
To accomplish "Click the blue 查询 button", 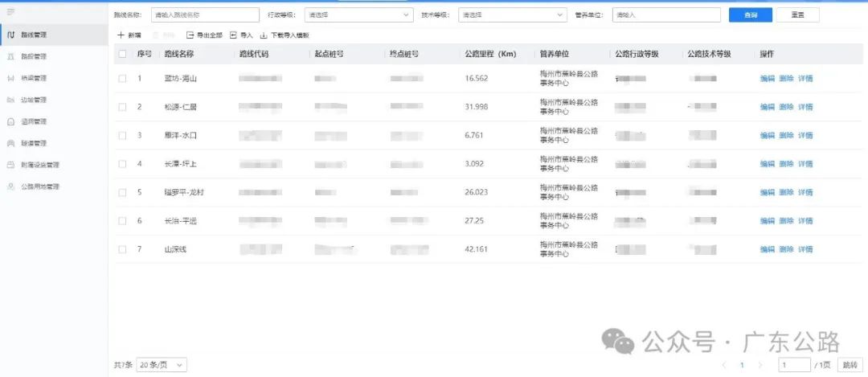I will coord(750,14).
